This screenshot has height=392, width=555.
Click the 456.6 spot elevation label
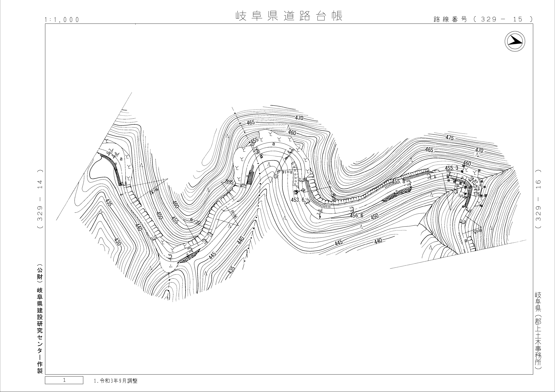[357, 215]
